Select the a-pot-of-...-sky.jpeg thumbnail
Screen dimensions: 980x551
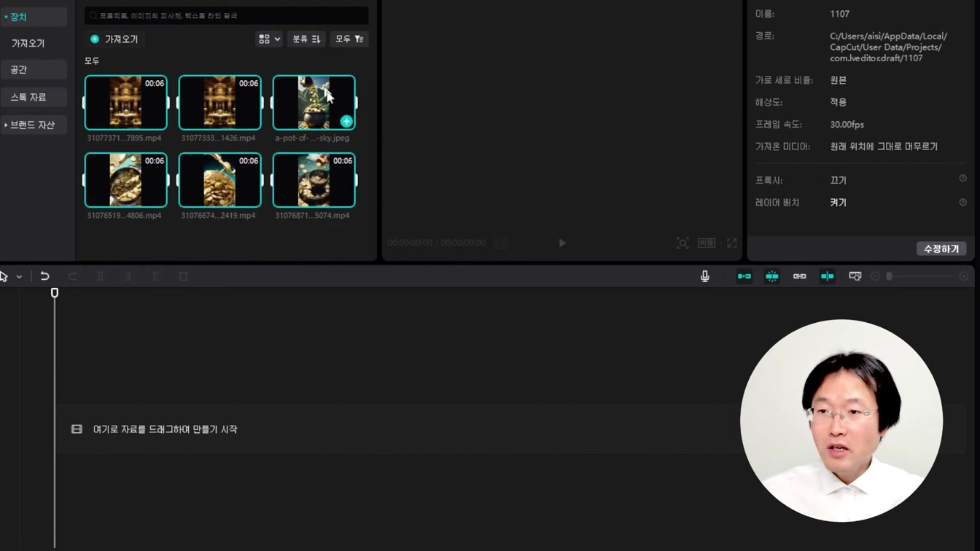point(314,103)
